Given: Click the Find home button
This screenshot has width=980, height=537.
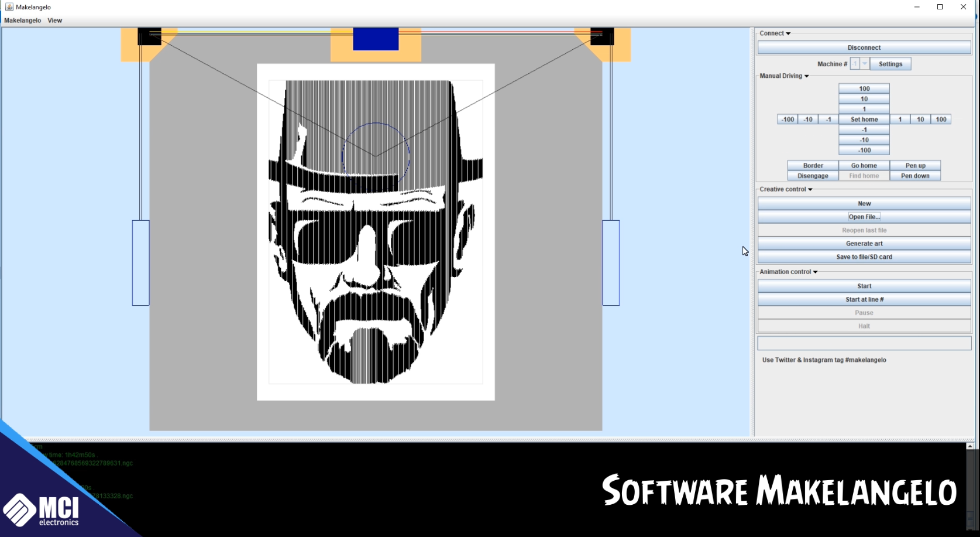Looking at the screenshot, I should [x=864, y=176].
